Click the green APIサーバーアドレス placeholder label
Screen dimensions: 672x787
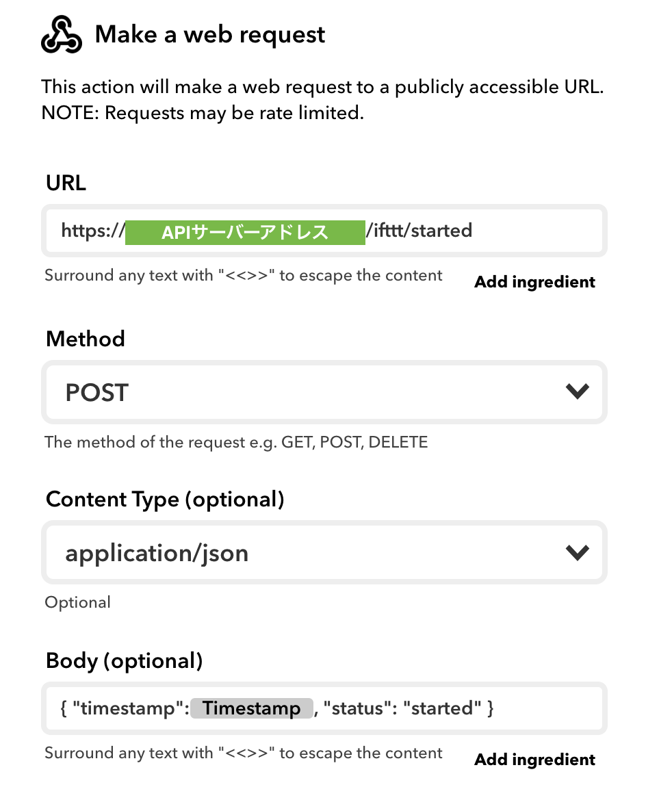coord(245,233)
